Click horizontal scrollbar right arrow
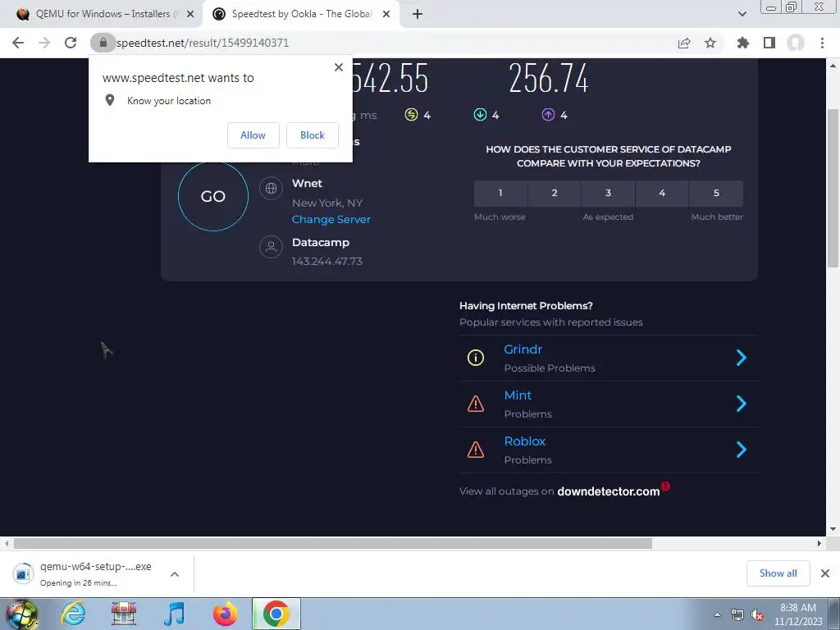This screenshot has width=840, height=630. tap(819, 543)
